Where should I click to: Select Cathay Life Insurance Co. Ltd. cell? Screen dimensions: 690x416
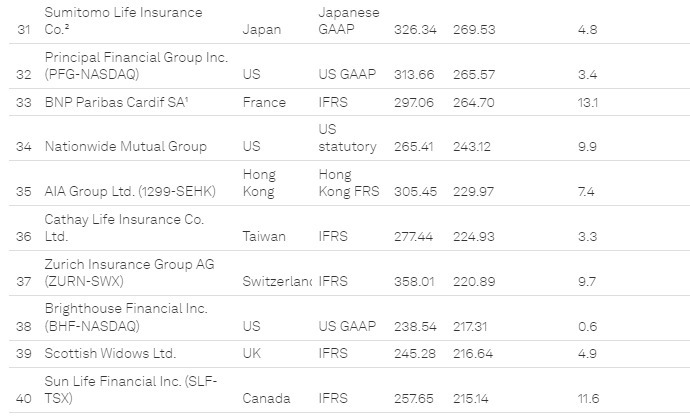(x=124, y=227)
